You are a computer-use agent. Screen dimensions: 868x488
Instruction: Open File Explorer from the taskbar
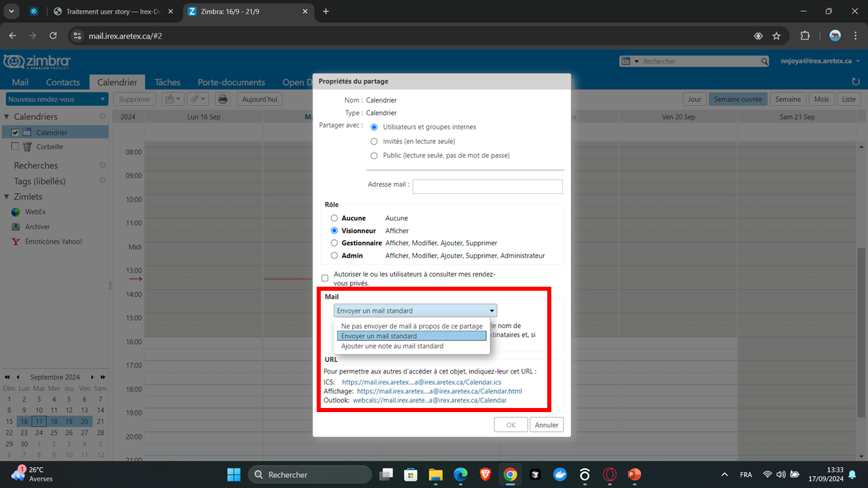435,474
